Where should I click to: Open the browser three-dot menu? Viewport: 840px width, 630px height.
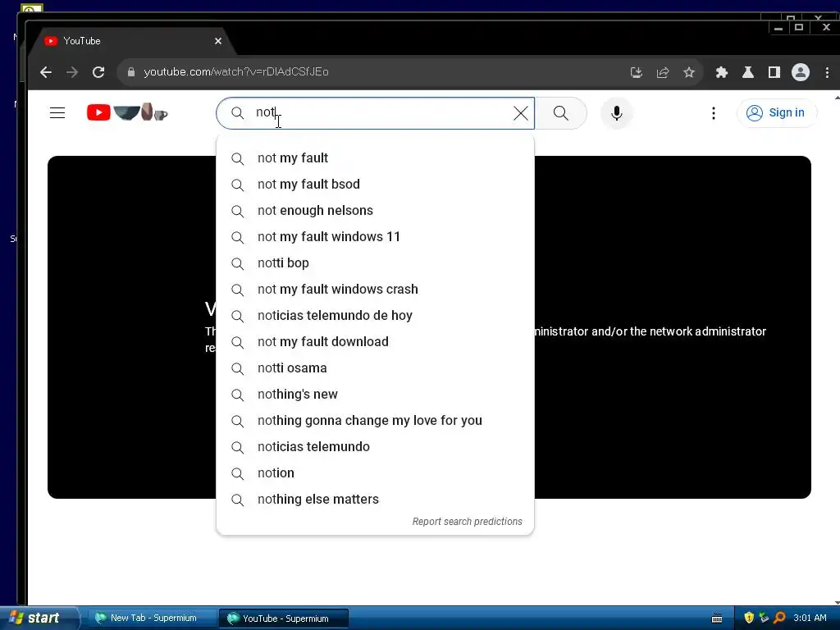tap(827, 72)
